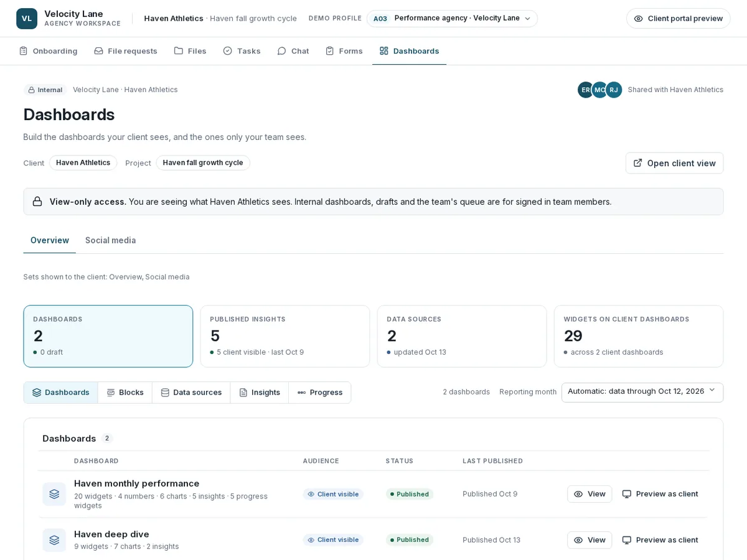Click the Audience column header

pyautogui.click(x=321, y=461)
